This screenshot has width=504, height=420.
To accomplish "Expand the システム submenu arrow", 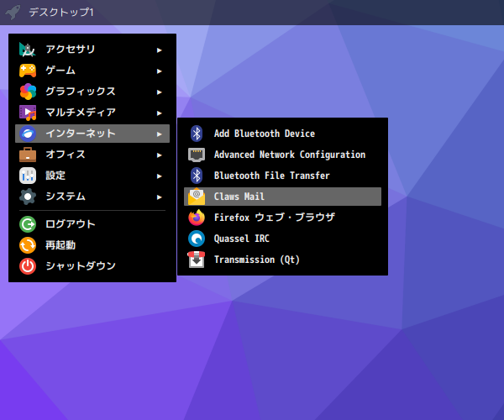I will point(159,197).
